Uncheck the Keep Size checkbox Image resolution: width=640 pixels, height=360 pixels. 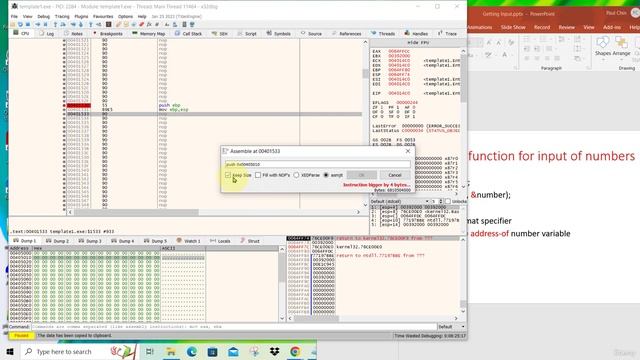click(228, 175)
